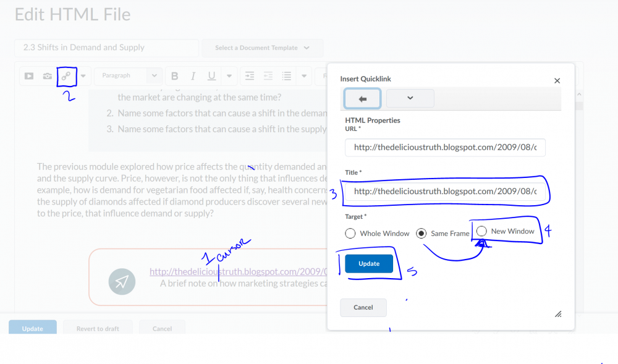Close the Insert Quicklink dialog with X
618x364 pixels.
pyautogui.click(x=557, y=80)
